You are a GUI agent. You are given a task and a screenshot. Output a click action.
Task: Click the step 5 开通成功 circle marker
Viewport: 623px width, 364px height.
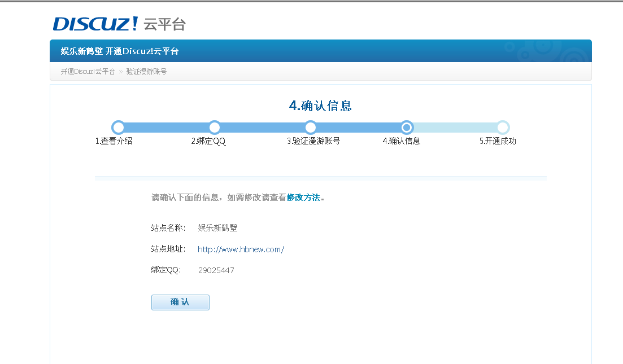pyautogui.click(x=503, y=128)
